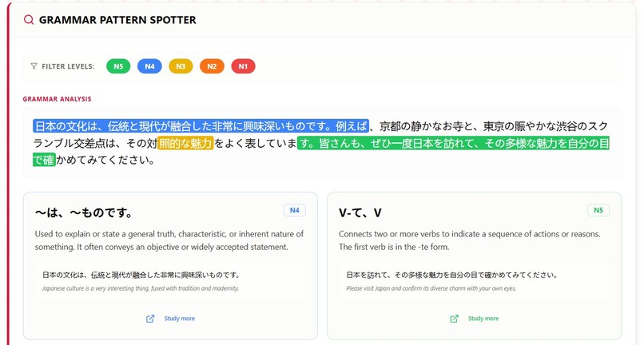The height and width of the screenshot is (345, 644).
Task: Click external-link icon in the ～は、～ものです card
Action: [x=150, y=319]
